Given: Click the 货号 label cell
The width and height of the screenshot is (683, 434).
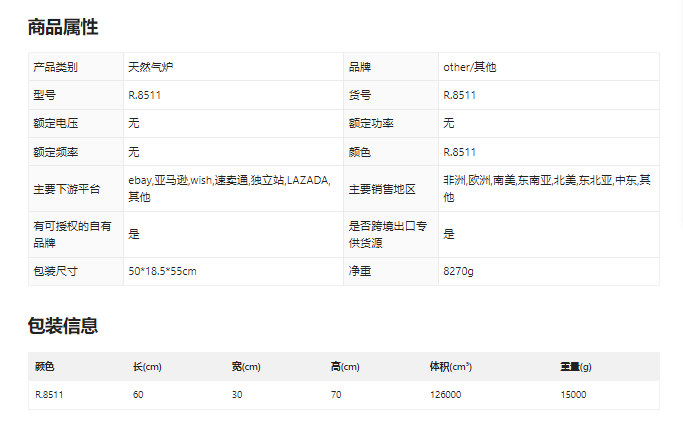Looking at the screenshot, I should tap(360, 95).
